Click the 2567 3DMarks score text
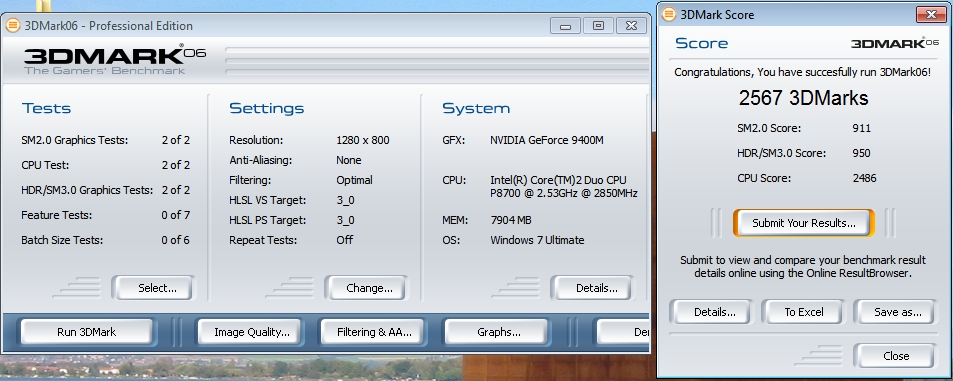953x381 pixels. pyautogui.click(x=803, y=98)
